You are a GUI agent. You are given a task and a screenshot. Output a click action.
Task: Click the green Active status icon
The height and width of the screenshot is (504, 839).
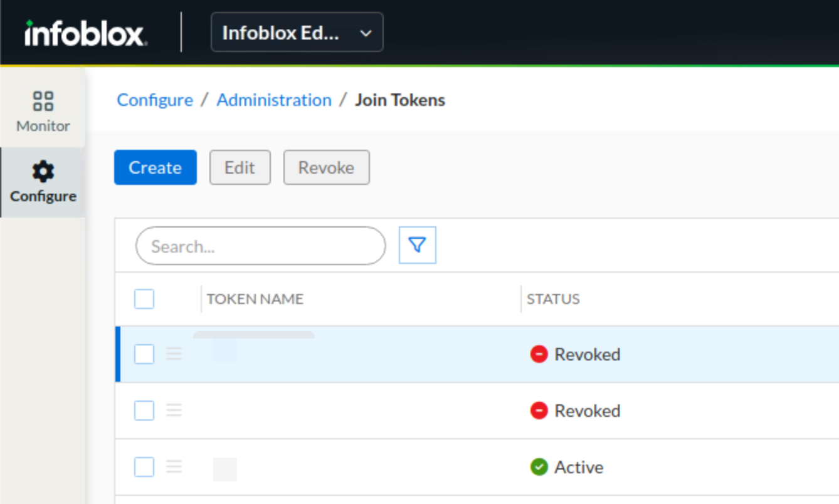point(539,467)
